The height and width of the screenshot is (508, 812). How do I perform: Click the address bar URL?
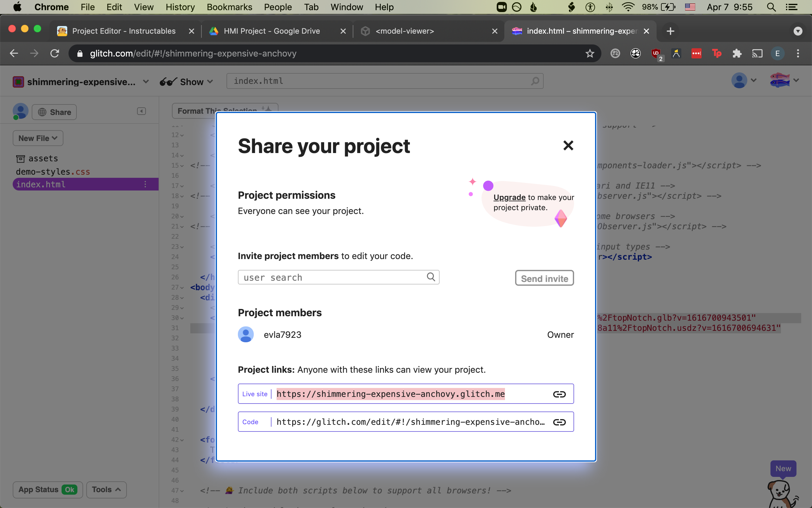click(193, 53)
